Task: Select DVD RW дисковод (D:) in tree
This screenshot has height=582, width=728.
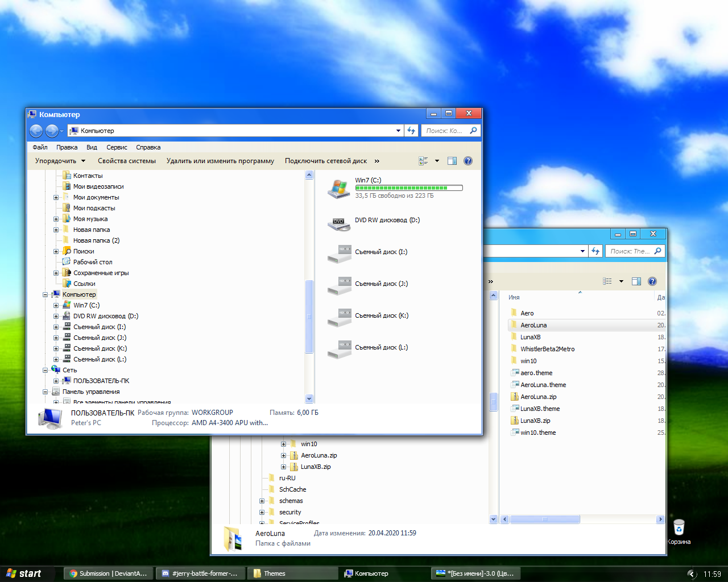Action: coord(105,316)
